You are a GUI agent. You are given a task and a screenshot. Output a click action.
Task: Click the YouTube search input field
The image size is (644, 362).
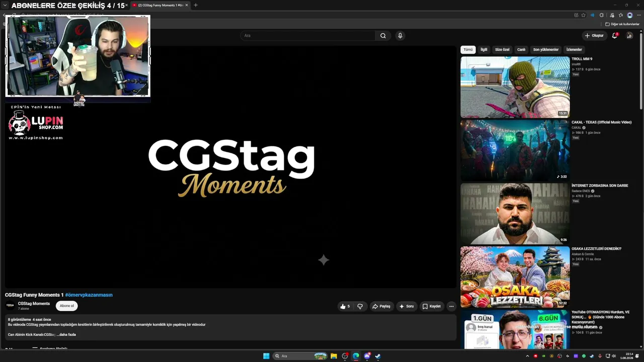tap(308, 36)
